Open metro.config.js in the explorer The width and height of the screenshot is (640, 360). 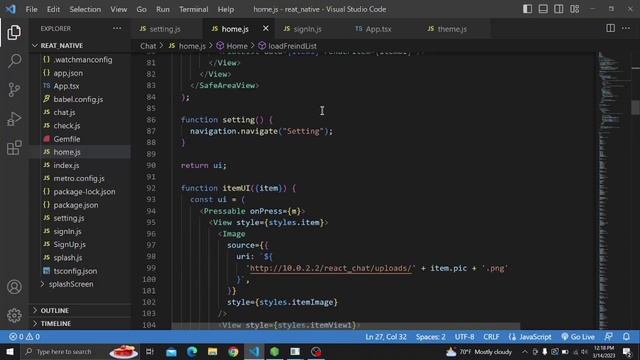click(x=80, y=178)
